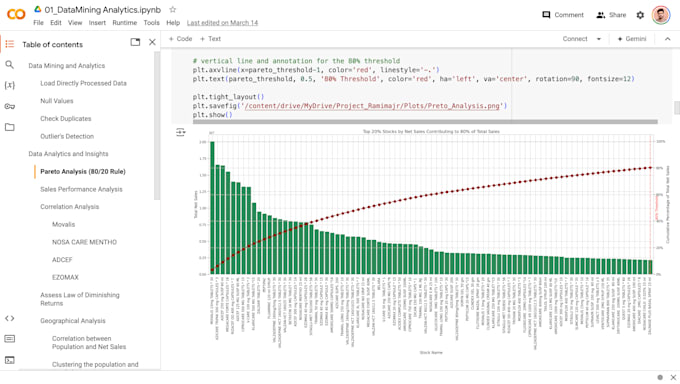The height and width of the screenshot is (384, 680).
Task: Click the output cell actions icon
Action: (x=181, y=132)
